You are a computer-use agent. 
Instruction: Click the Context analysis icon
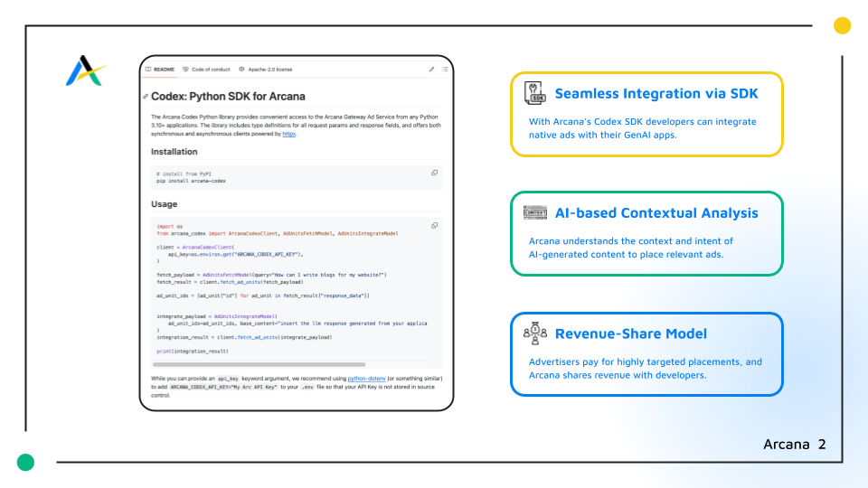click(x=534, y=212)
